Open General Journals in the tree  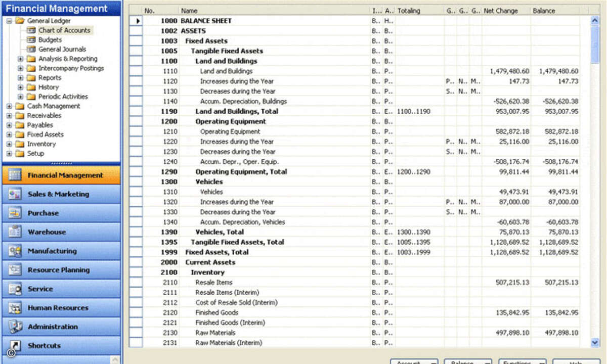click(62, 50)
